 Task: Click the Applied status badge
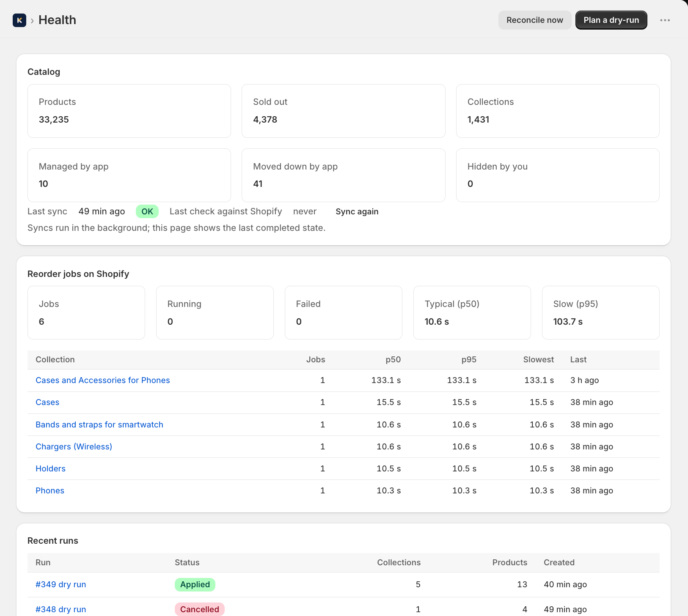[195, 584]
